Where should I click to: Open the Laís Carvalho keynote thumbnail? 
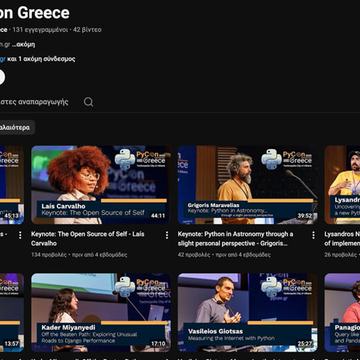pos(101,185)
